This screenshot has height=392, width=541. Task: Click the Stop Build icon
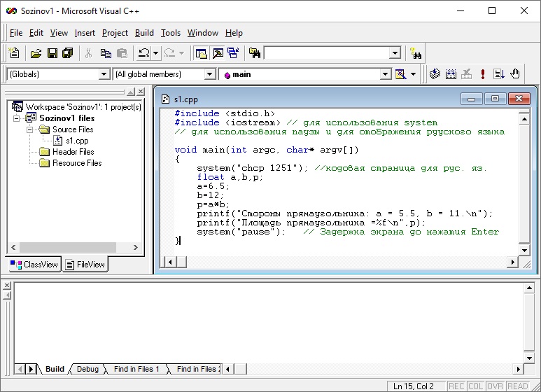467,73
